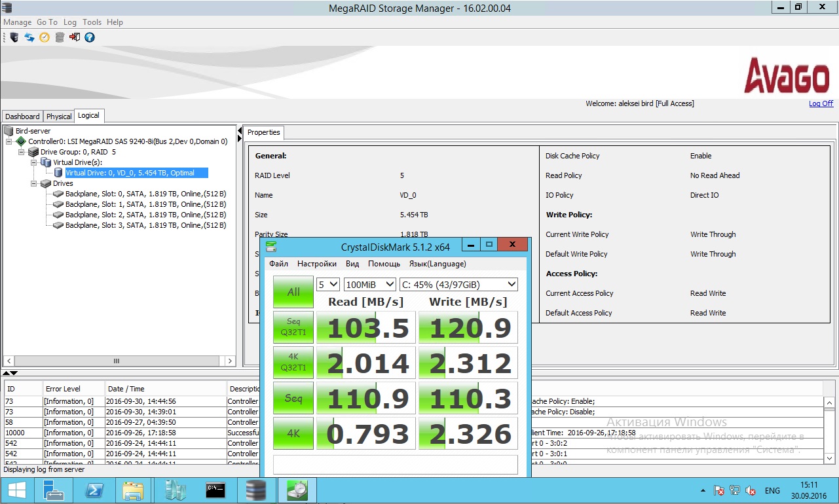Viewport: 839px width, 504px height.
Task: Click the green Controller0 diamond icon
Action: click(x=21, y=141)
